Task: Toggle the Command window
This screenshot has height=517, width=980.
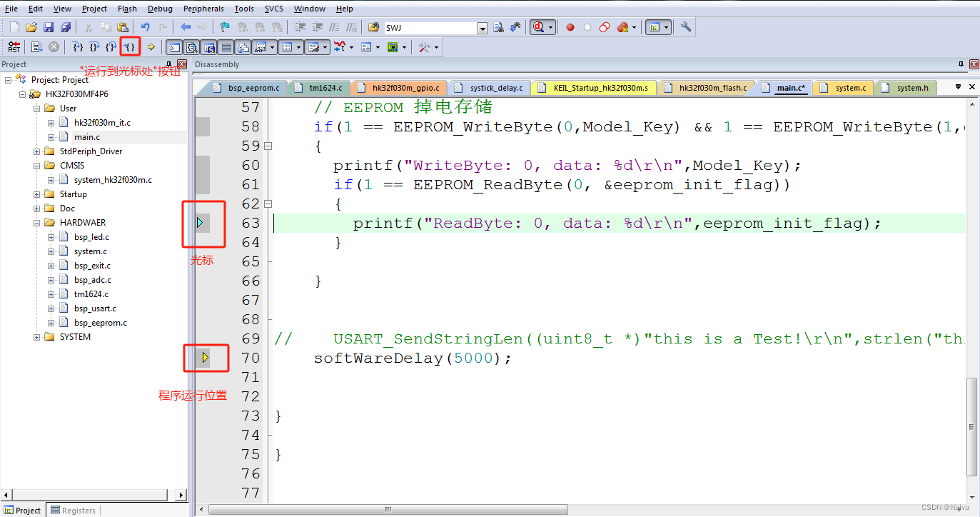Action: [x=173, y=47]
